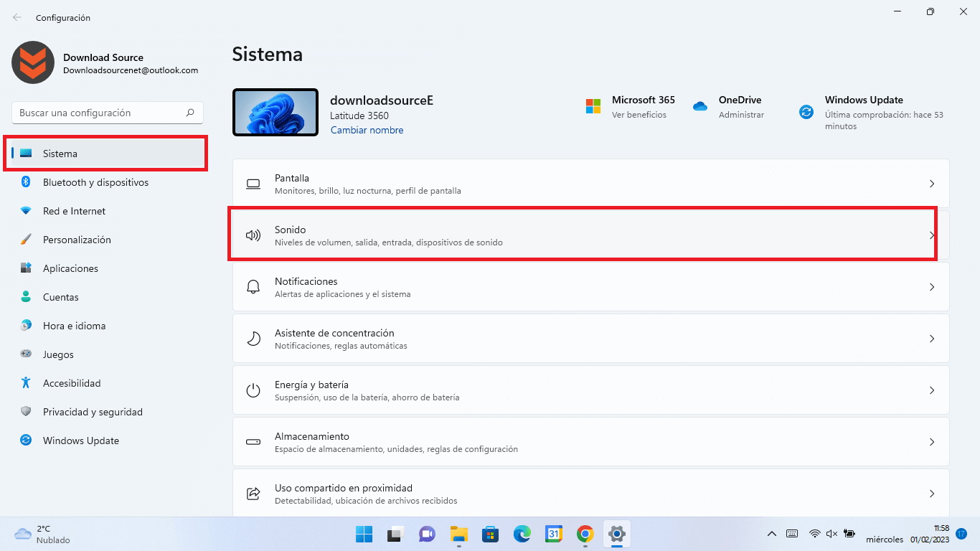This screenshot has height=551, width=980.
Task: Click the Download Source profile avatar
Action: click(x=33, y=62)
